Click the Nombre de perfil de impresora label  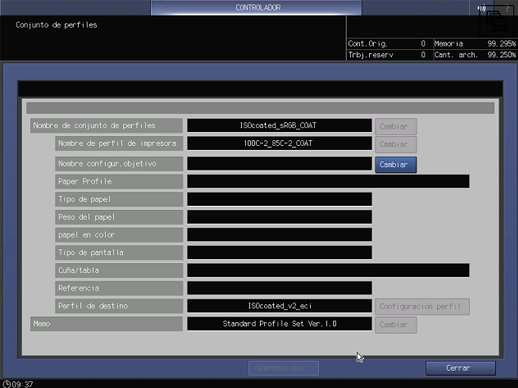(119, 143)
